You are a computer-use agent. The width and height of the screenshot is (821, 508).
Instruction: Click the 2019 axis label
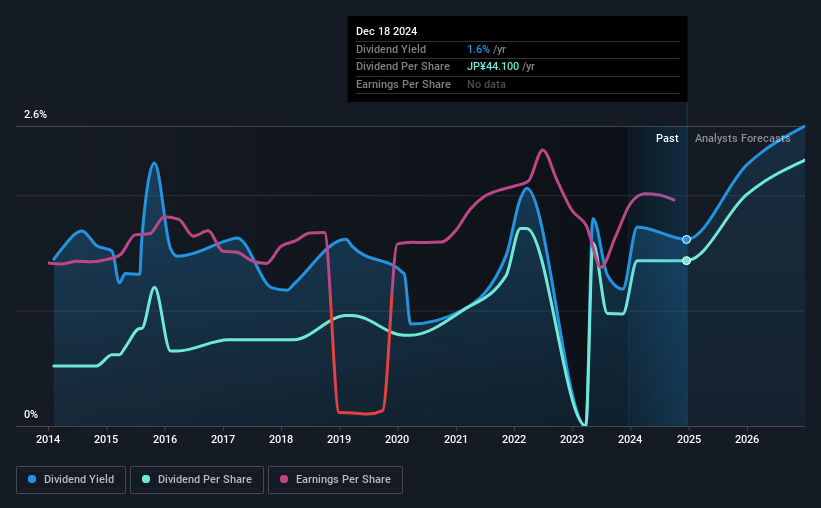pos(339,439)
